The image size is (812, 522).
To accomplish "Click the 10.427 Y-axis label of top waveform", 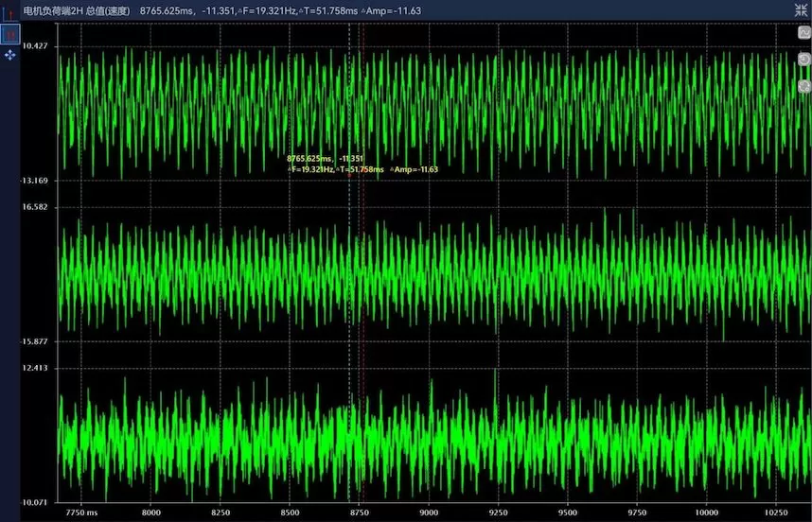I will click(34, 45).
